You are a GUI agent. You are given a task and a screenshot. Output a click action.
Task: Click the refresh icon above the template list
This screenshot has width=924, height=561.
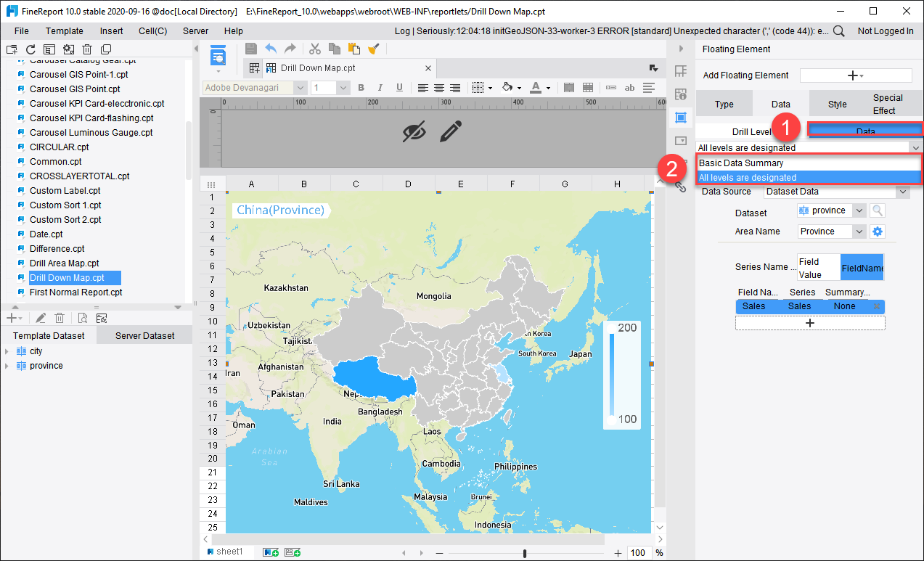coord(29,49)
